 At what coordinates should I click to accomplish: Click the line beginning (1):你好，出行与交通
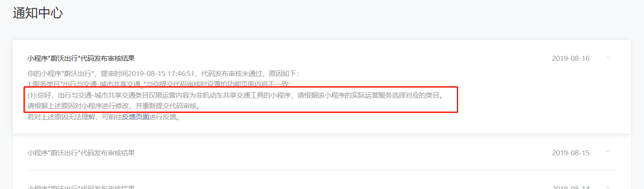click(235, 95)
